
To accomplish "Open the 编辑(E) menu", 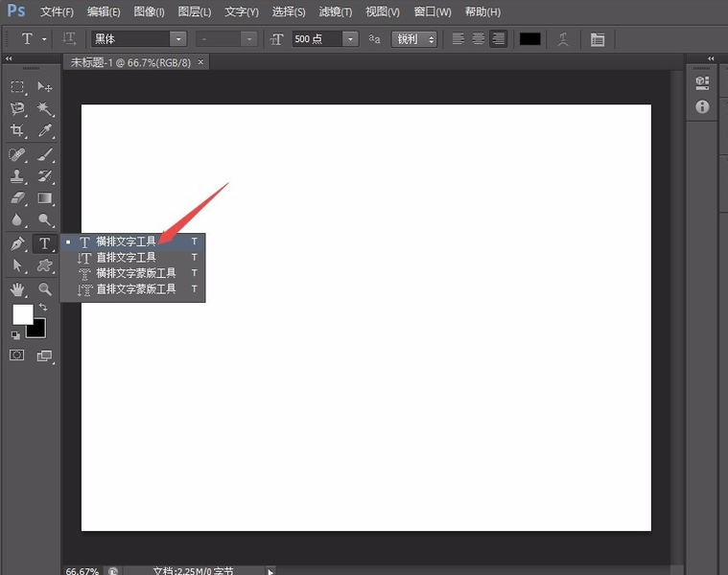I will click(104, 11).
